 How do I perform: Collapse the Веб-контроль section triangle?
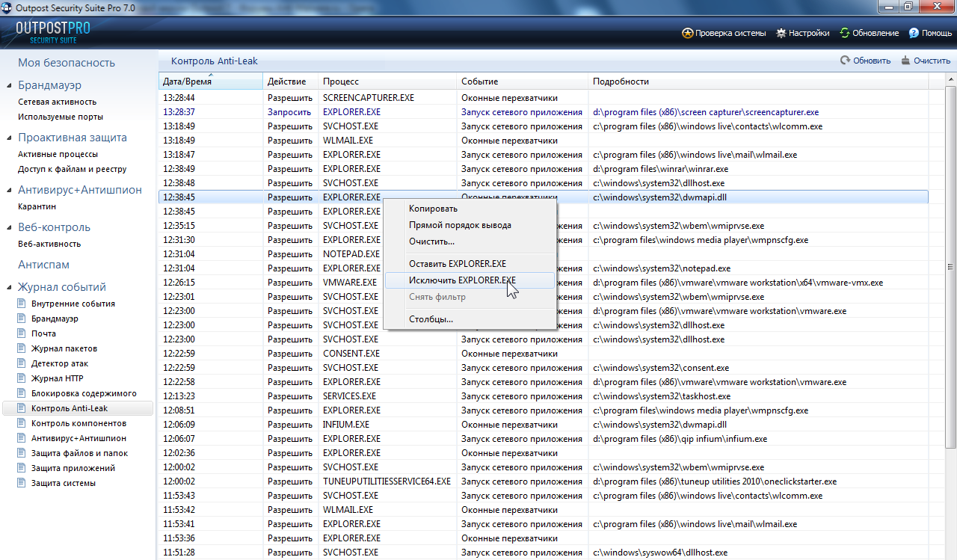point(10,228)
